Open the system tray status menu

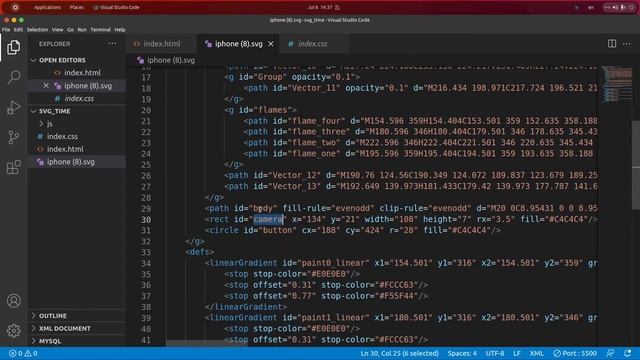pyautogui.click(x=619, y=7)
